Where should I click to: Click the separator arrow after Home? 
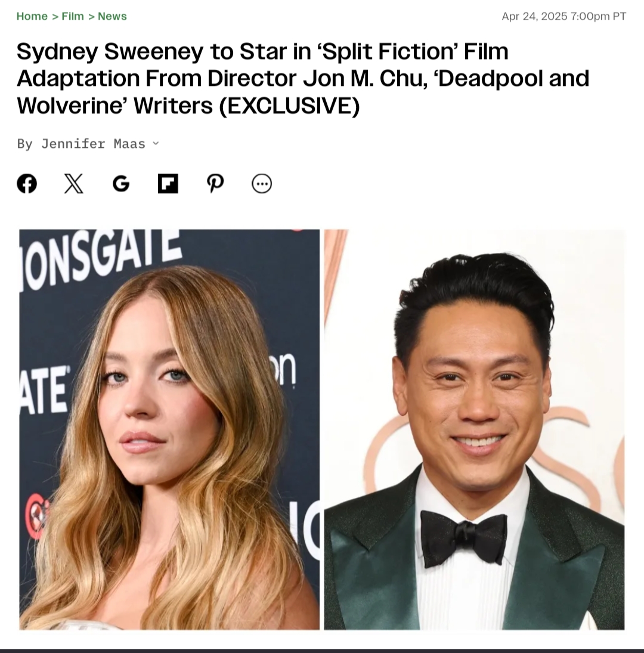(x=55, y=17)
